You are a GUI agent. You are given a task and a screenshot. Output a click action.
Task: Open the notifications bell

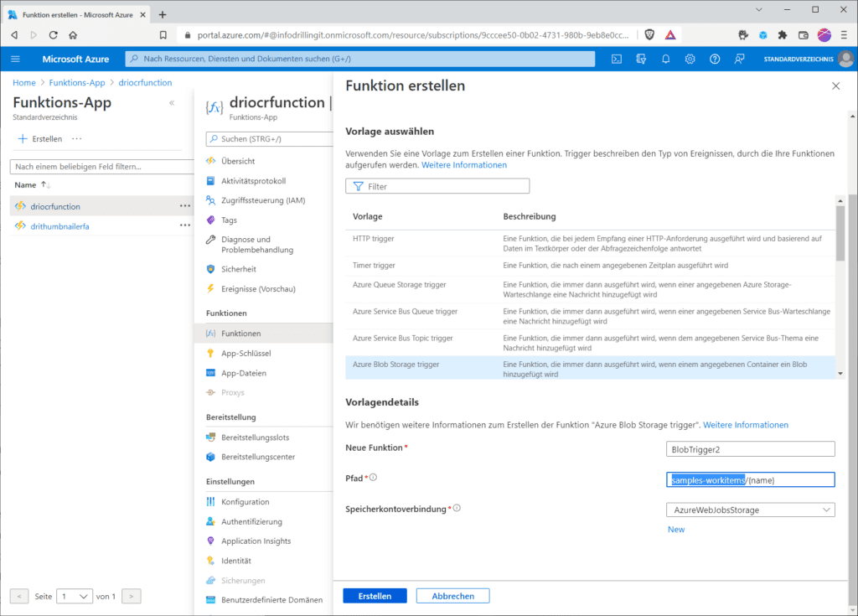666,60
